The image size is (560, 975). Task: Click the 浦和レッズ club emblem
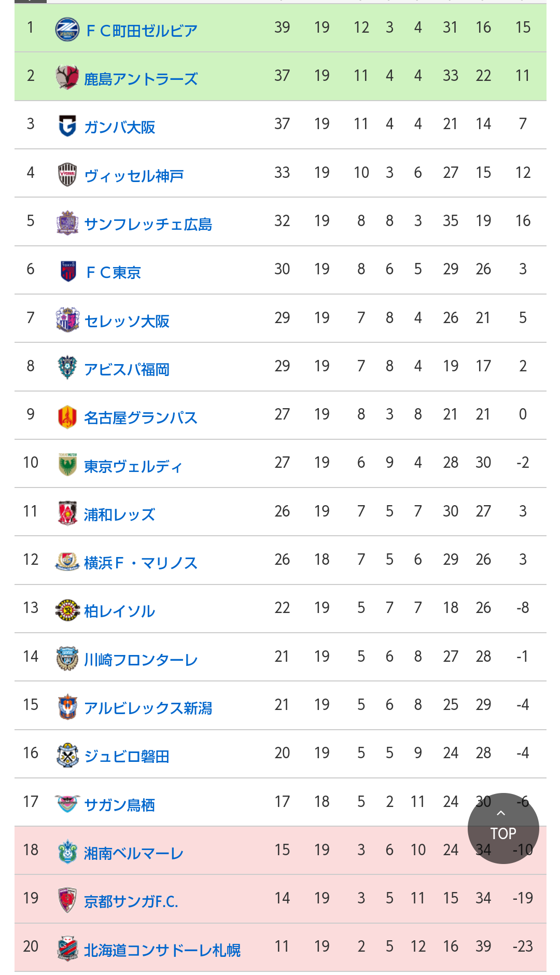pyautogui.click(x=67, y=513)
